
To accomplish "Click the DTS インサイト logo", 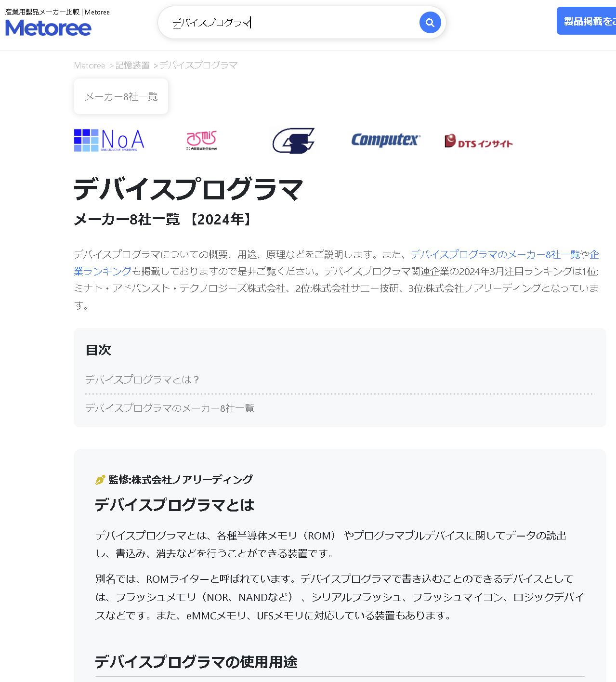I will coord(478,141).
